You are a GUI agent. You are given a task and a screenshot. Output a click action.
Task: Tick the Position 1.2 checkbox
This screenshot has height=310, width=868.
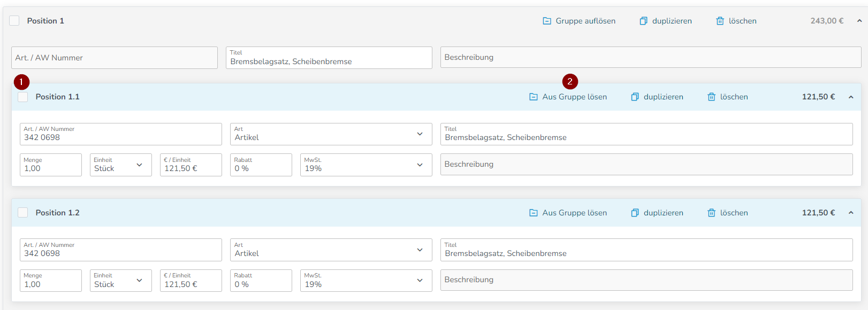[23, 213]
